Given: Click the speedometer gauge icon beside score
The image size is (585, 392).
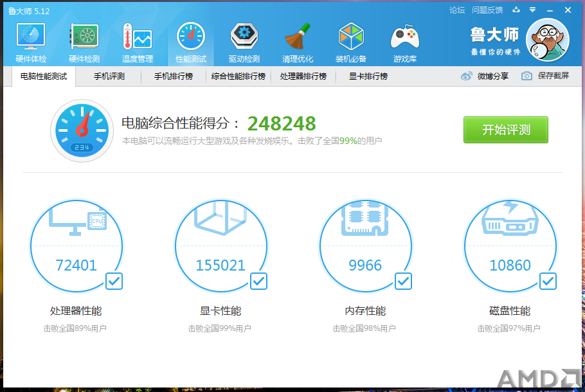Looking at the screenshot, I should (x=82, y=130).
